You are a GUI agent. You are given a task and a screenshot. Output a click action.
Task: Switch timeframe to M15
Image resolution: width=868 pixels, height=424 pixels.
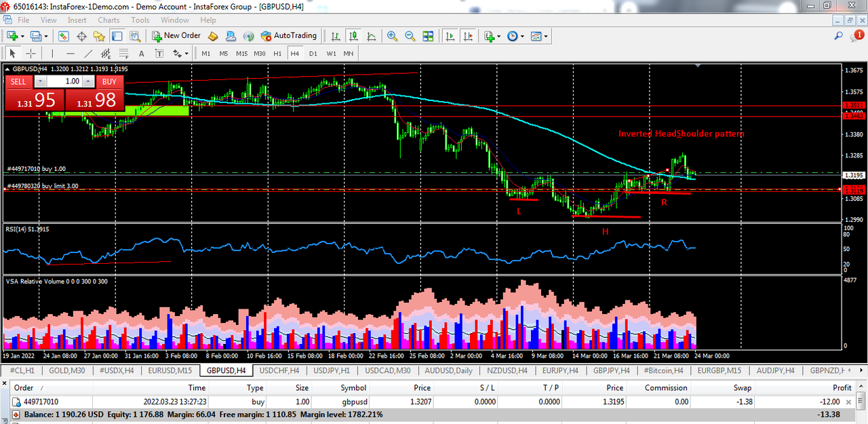click(x=242, y=53)
